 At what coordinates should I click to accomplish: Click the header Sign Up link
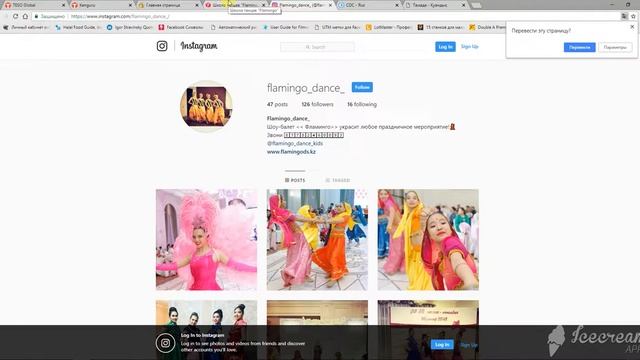pyautogui.click(x=469, y=47)
